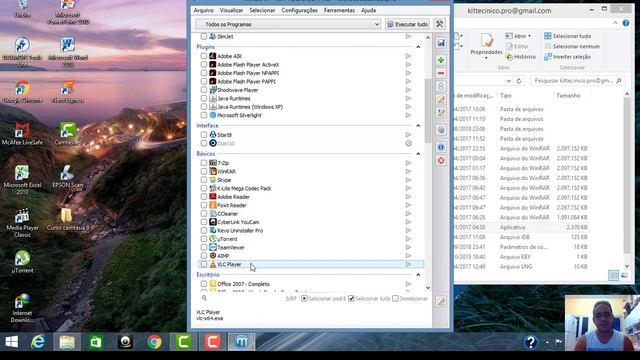Screen dimensions: 640x360
Task: Open the Configurações menu
Action: point(300,10)
